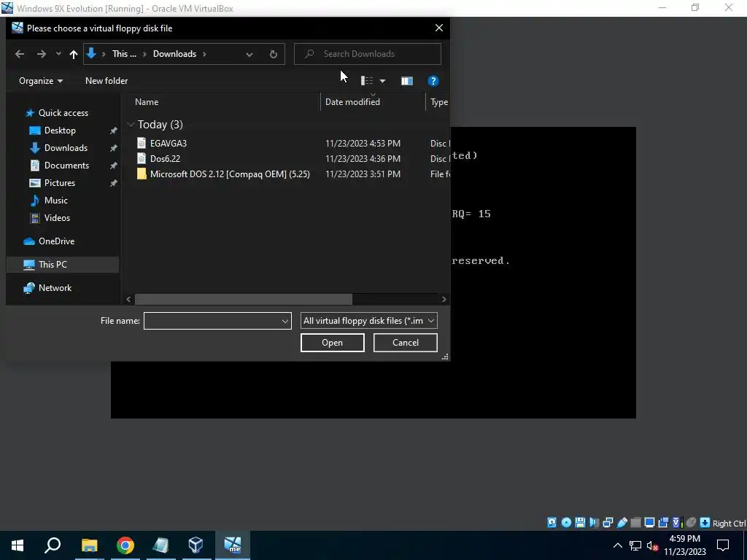Go back using the back arrow

click(20, 54)
